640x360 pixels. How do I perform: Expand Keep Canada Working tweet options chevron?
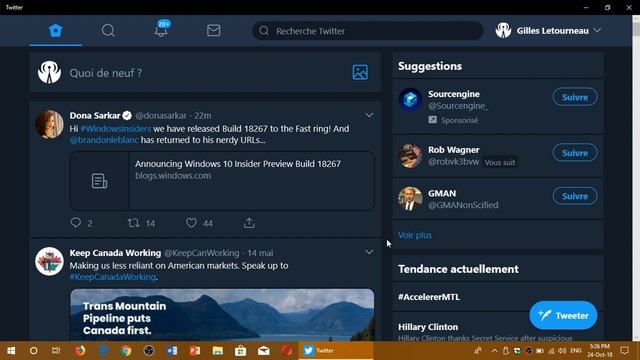pyautogui.click(x=369, y=253)
